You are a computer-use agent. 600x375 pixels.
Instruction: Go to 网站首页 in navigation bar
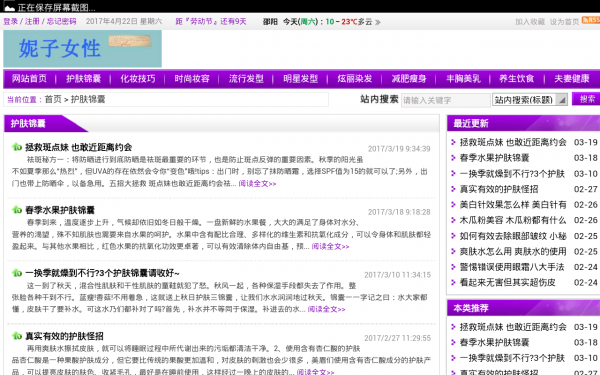point(29,79)
